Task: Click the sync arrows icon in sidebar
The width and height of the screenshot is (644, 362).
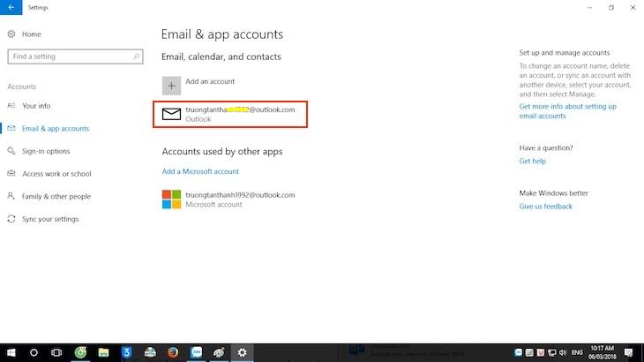Action: (11, 219)
